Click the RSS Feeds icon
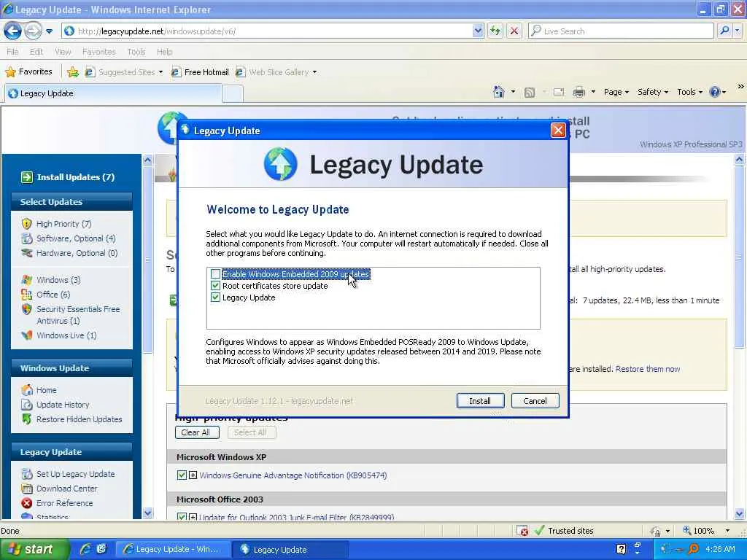 click(530, 93)
